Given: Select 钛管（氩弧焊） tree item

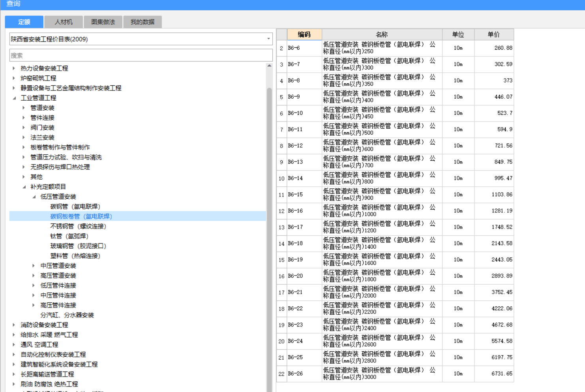Looking at the screenshot, I should 69,236.
